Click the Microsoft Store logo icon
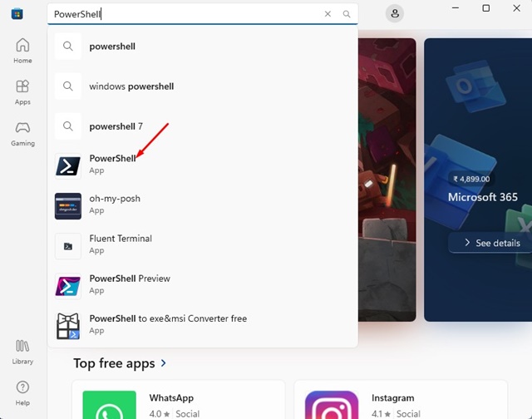Viewport: 532px width, 419px height. click(x=17, y=14)
